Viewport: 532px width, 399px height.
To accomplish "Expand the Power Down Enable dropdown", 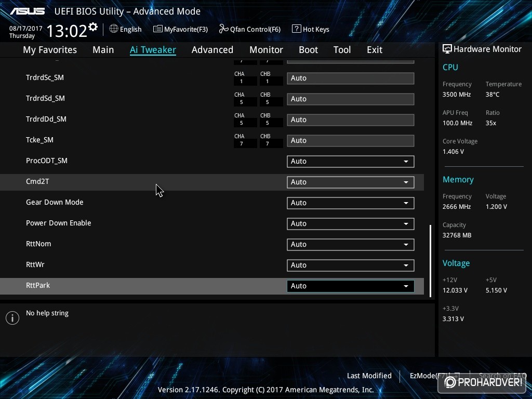I will pyautogui.click(x=351, y=224).
